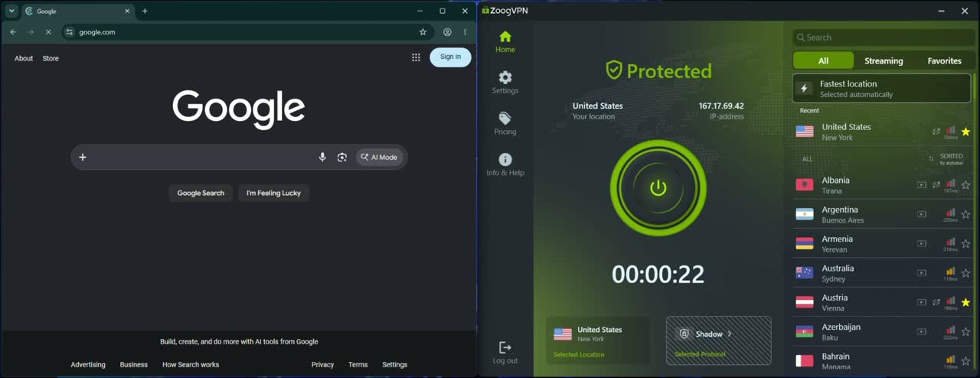View site information icon in address bar
Viewport: 980px width, 378px height.
click(70, 32)
